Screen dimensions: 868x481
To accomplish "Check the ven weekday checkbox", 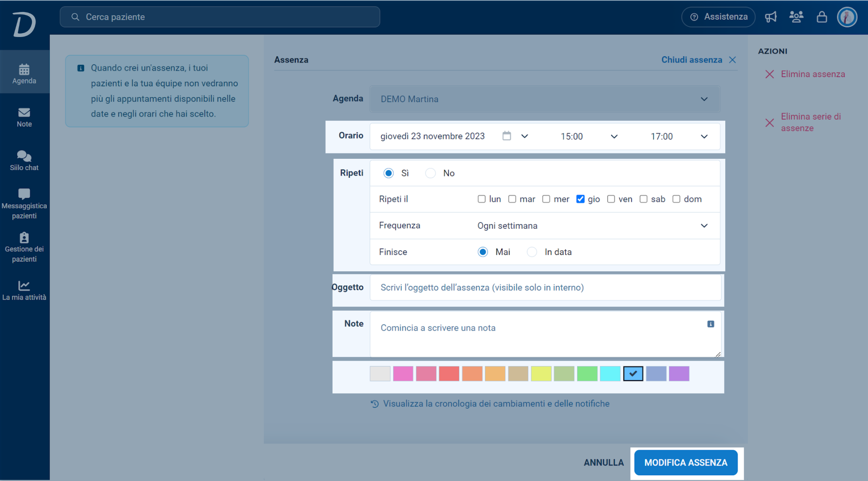I will [x=611, y=199].
